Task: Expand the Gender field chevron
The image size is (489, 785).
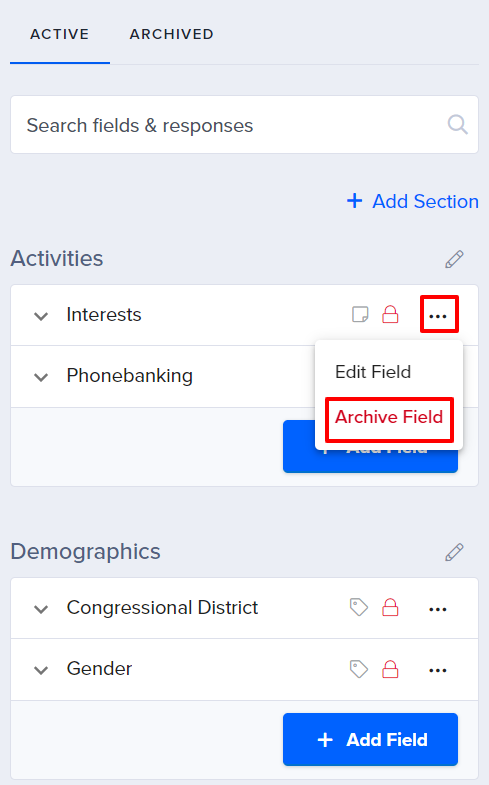Action: [41, 670]
